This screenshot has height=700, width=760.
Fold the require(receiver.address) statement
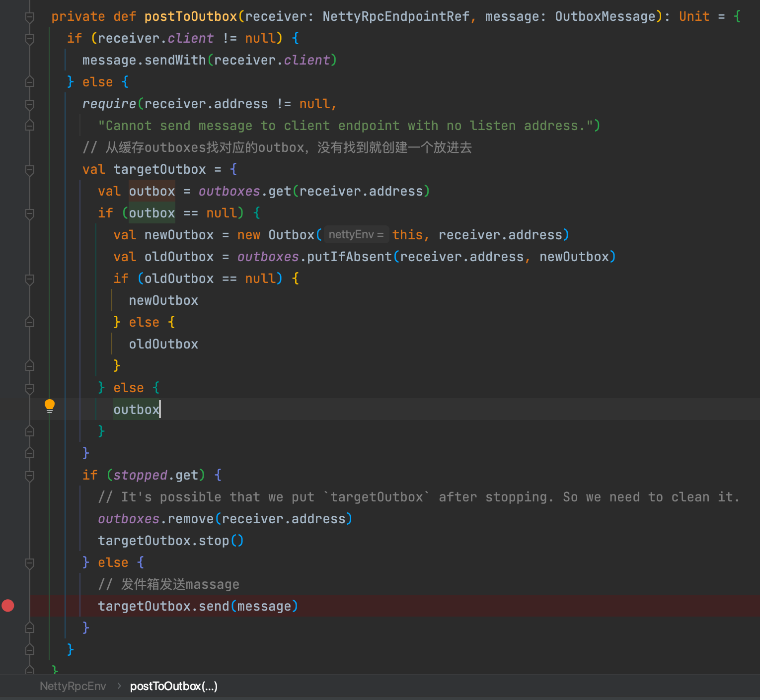click(30, 104)
